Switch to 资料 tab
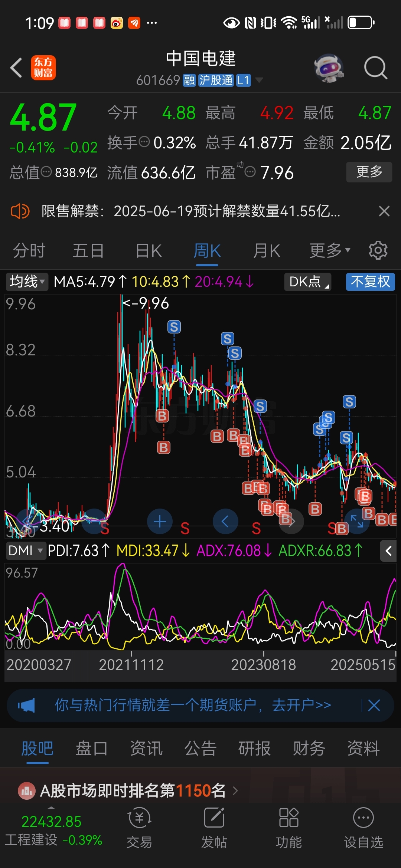This screenshot has height=868, width=401. [x=363, y=748]
